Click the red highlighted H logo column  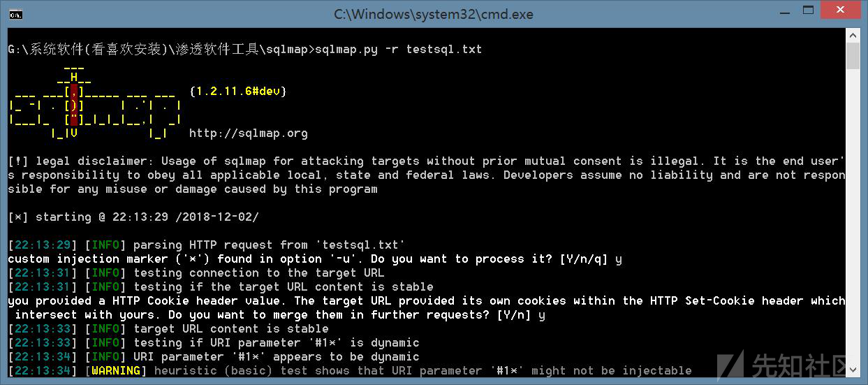[x=74, y=105]
